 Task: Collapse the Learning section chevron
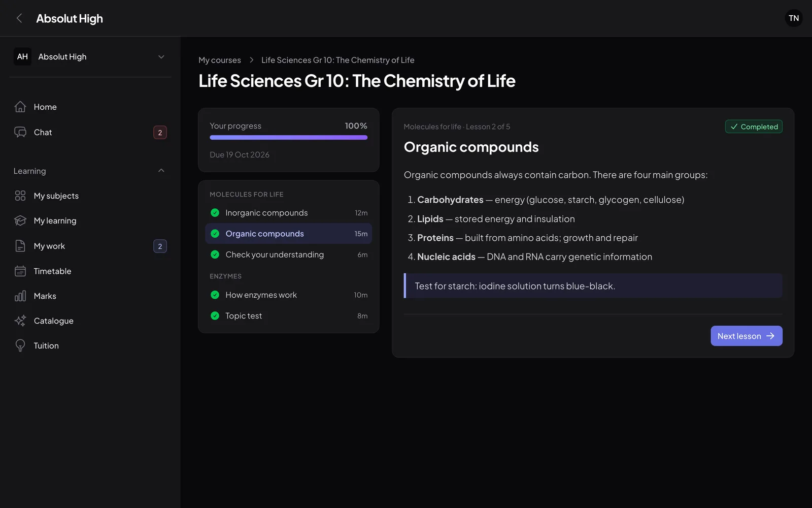point(161,171)
